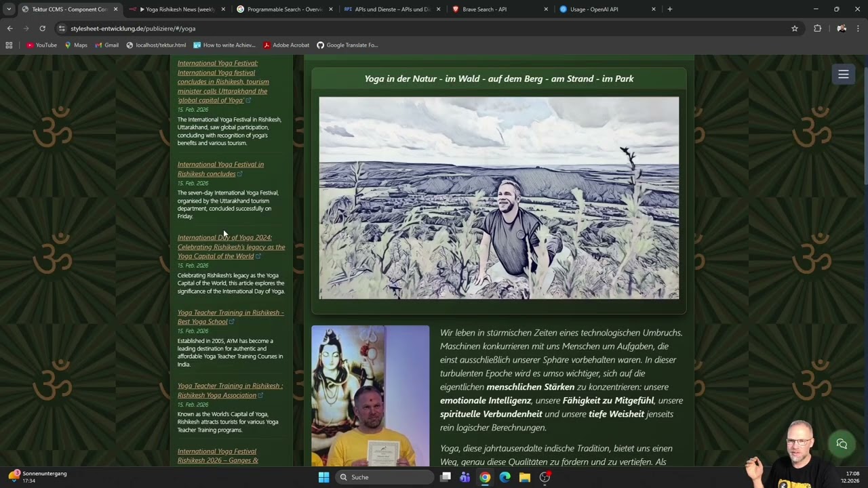Open the Chrome profile avatar

(842, 28)
